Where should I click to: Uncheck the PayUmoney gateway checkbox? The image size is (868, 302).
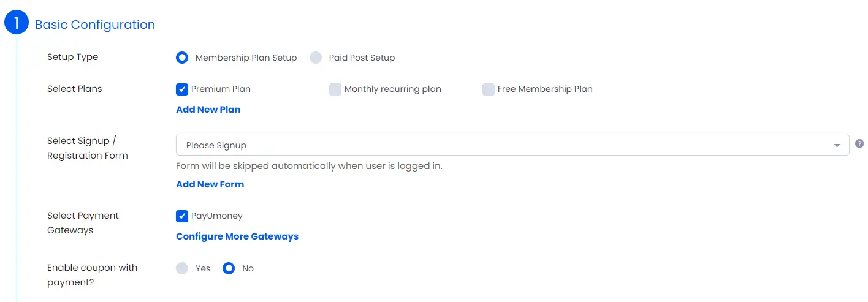[182, 216]
